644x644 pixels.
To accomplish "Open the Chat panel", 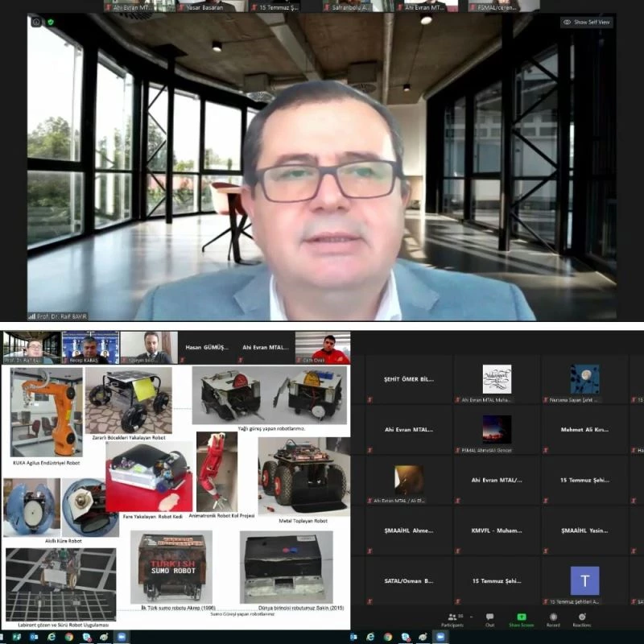I will [489, 618].
